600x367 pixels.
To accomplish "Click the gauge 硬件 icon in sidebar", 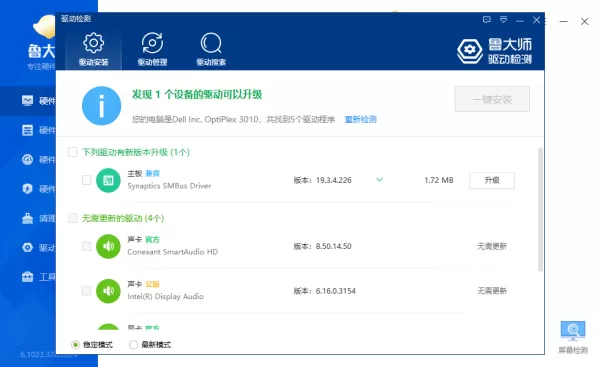I will pyautogui.click(x=27, y=159).
